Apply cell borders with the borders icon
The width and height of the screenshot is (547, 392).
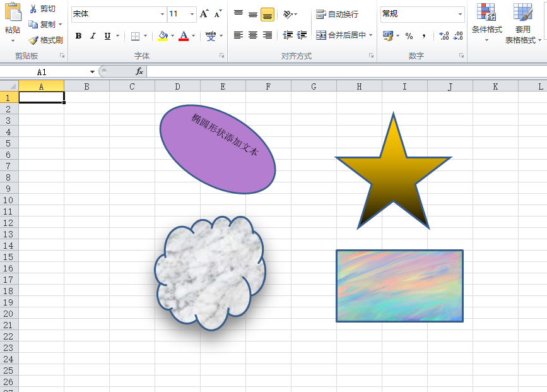pos(135,35)
